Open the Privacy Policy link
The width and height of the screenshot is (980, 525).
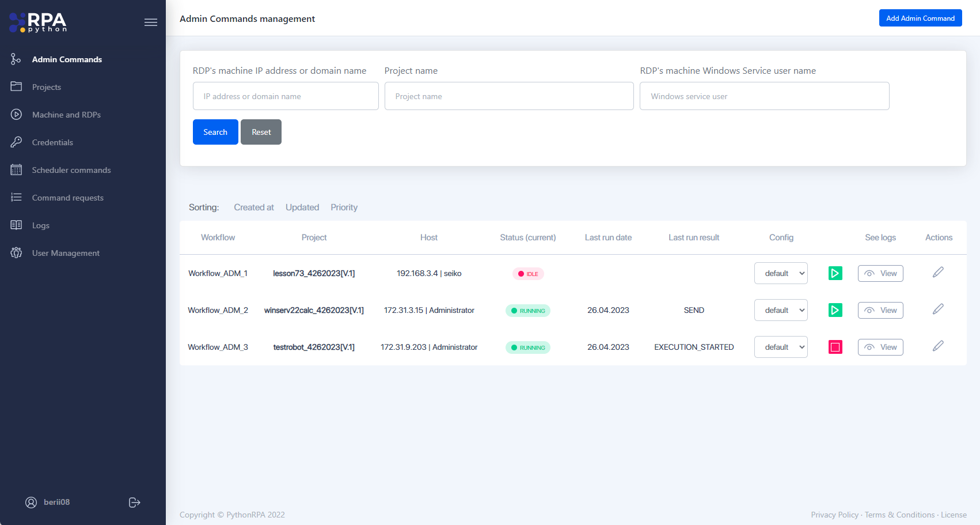[x=834, y=514]
